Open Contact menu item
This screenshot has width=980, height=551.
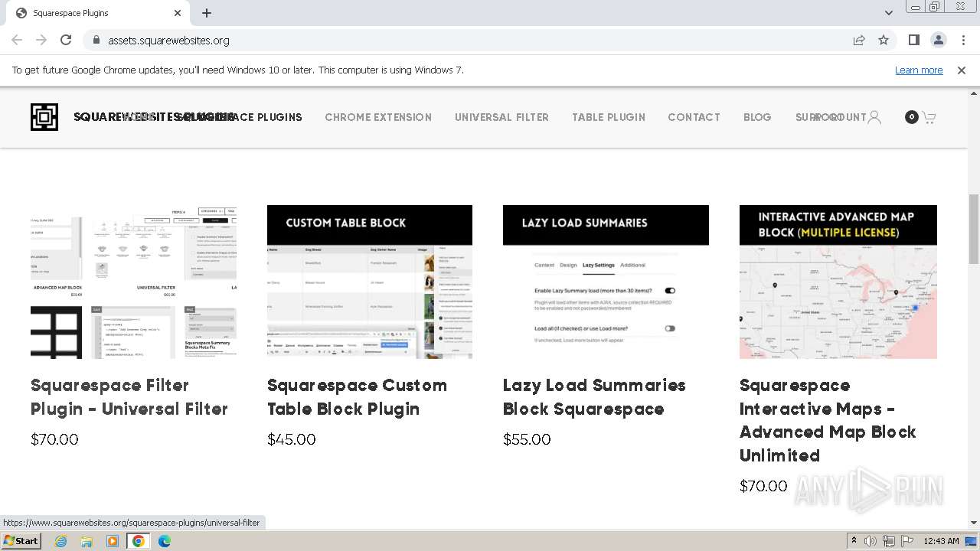tap(694, 117)
